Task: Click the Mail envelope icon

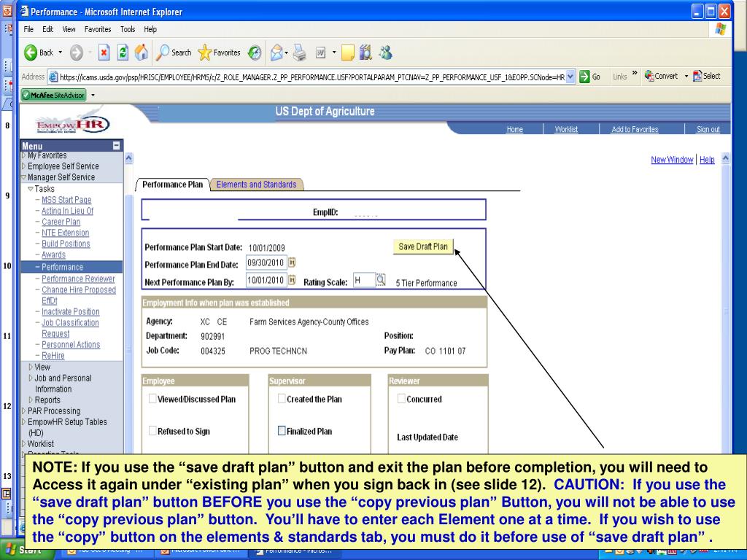Action: 276,52
